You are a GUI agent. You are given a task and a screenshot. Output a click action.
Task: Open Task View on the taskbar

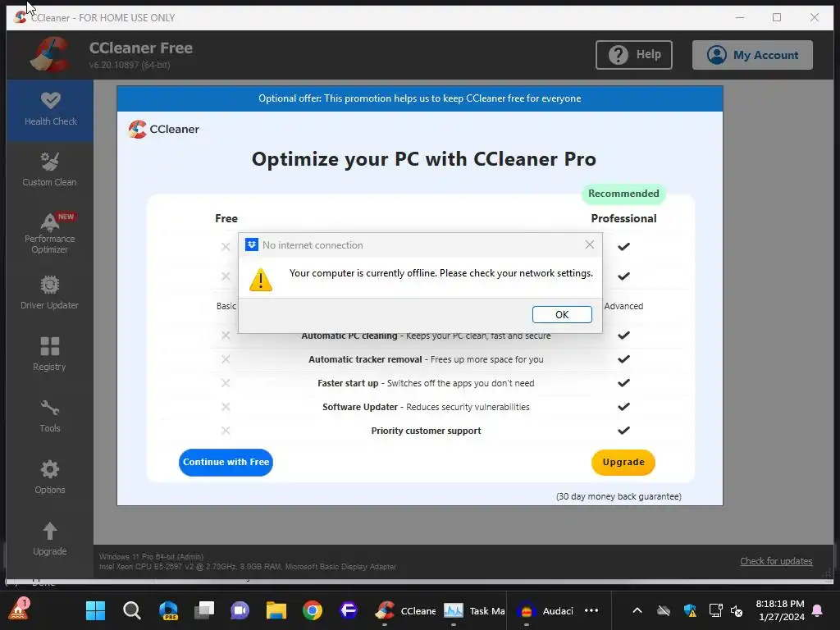(204, 610)
